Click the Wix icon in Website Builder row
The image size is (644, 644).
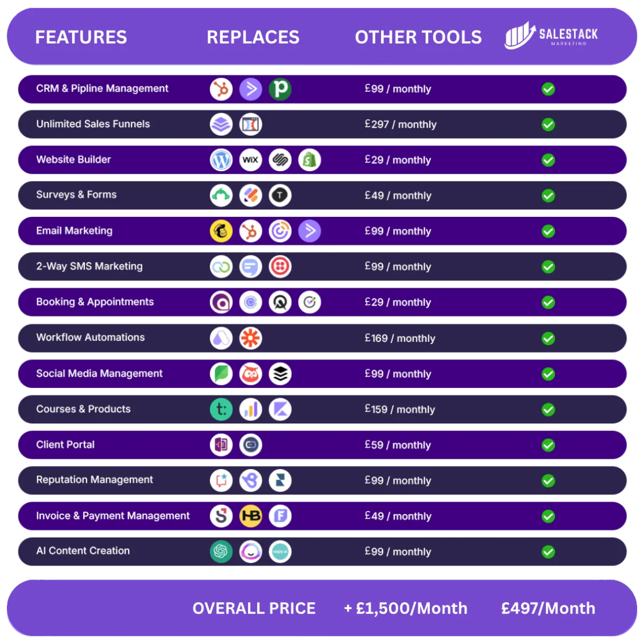point(251,160)
